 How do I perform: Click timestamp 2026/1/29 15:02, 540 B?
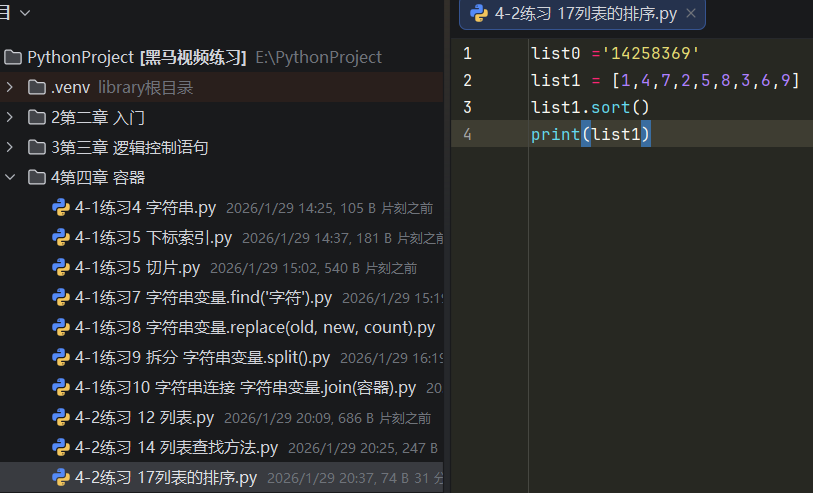click(x=285, y=269)
